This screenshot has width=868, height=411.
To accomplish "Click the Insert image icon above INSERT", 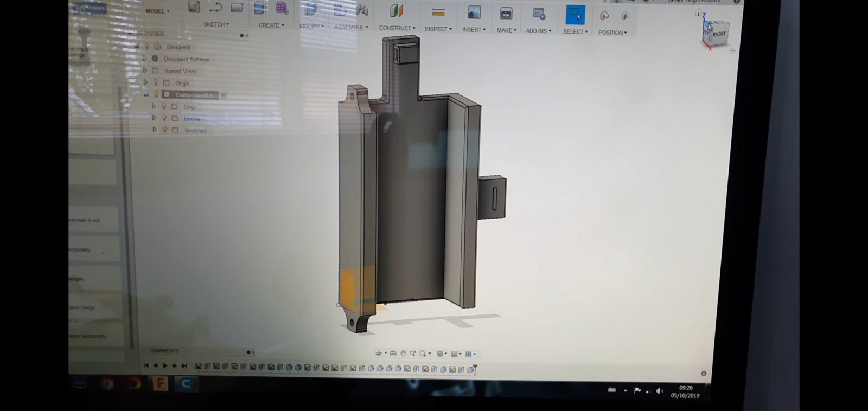I will point(474,13).
